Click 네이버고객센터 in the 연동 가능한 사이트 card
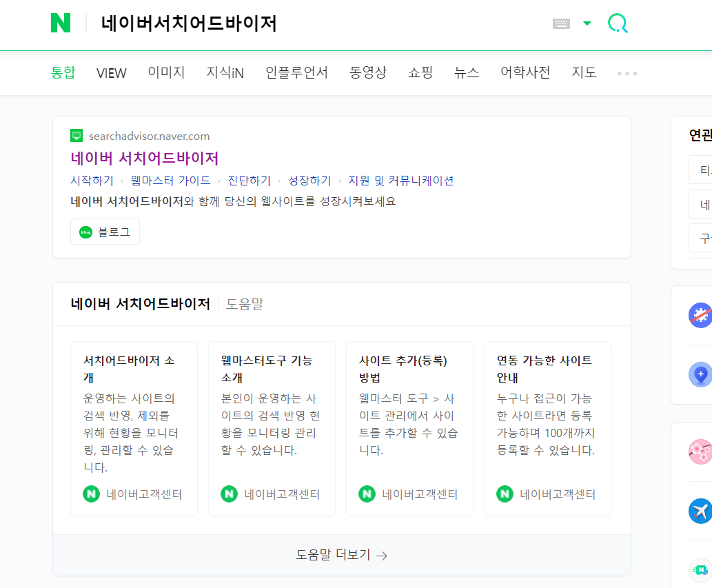 tap(558, 494)
